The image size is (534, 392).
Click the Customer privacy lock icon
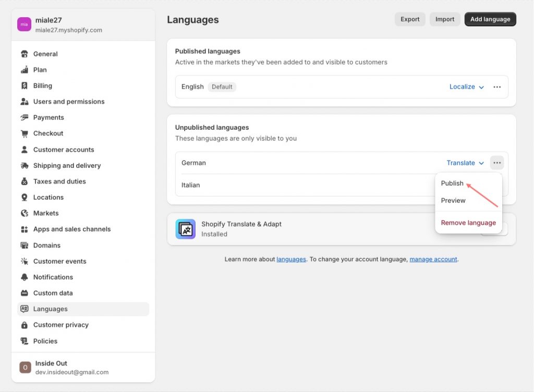(x=24, y=325)
